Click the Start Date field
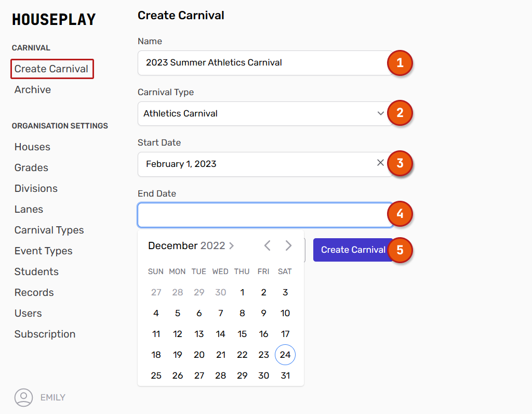 click(x=255, y=164)
